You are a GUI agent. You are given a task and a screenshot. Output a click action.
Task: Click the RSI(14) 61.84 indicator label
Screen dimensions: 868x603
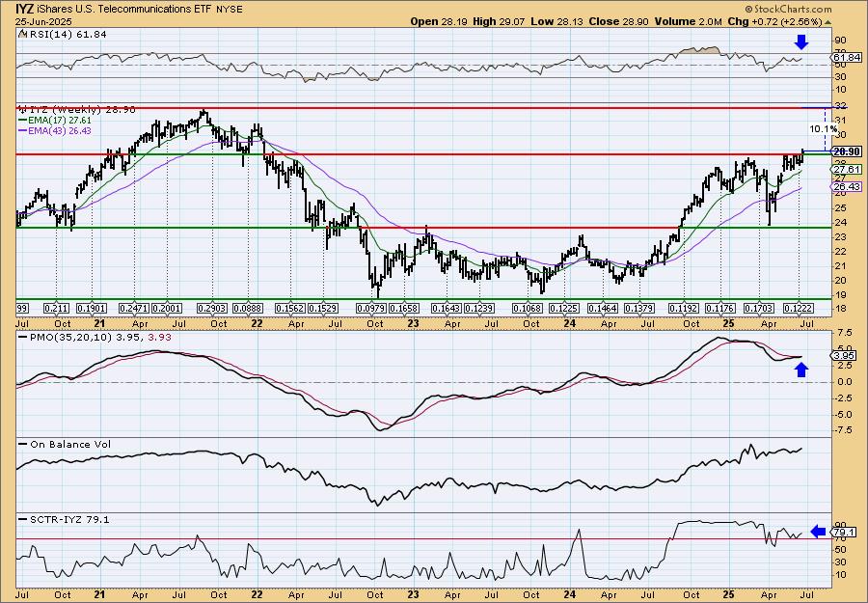[x=63, y=35]
